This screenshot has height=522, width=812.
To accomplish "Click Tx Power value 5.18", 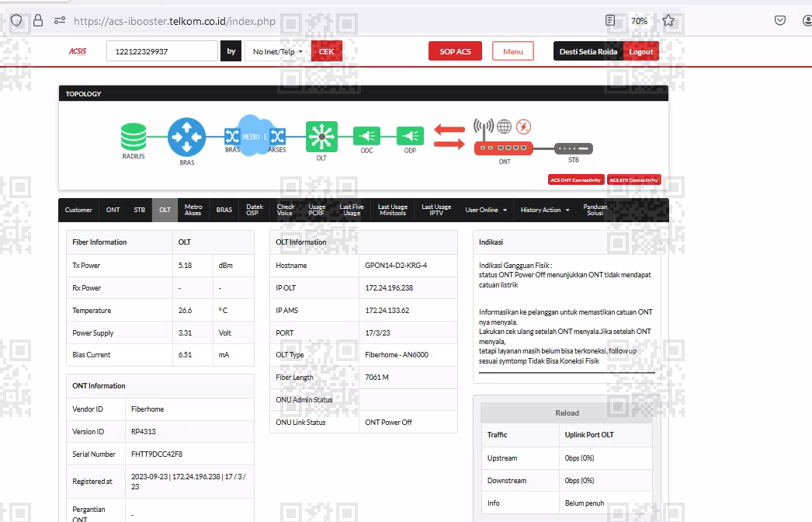I will pyautogui.click(x=185, y=266).
